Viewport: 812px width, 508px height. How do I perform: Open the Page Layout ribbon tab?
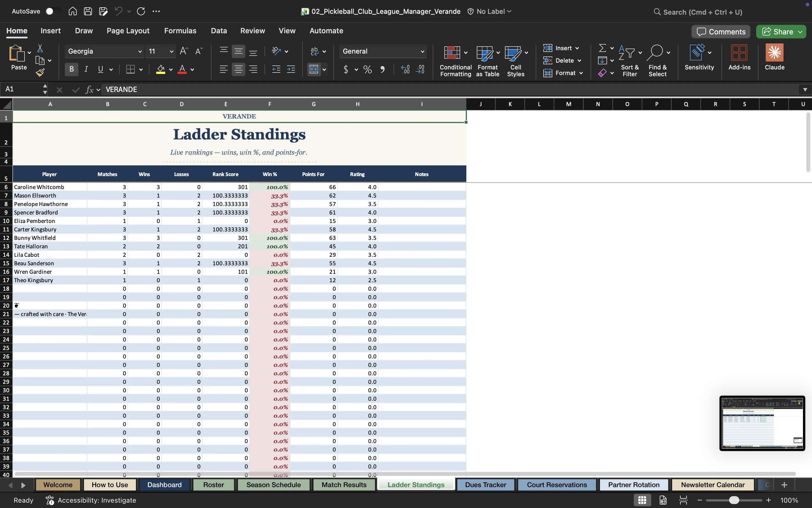coord(128,30)
